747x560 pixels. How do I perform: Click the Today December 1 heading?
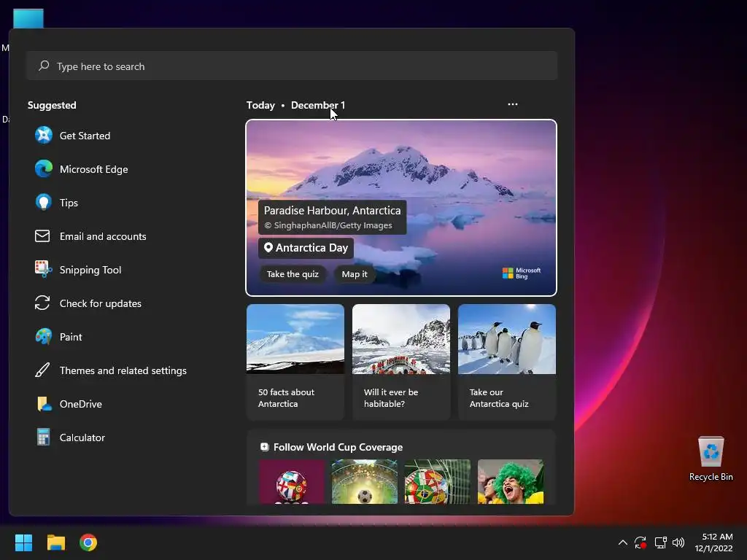click(x=295, y=105)
